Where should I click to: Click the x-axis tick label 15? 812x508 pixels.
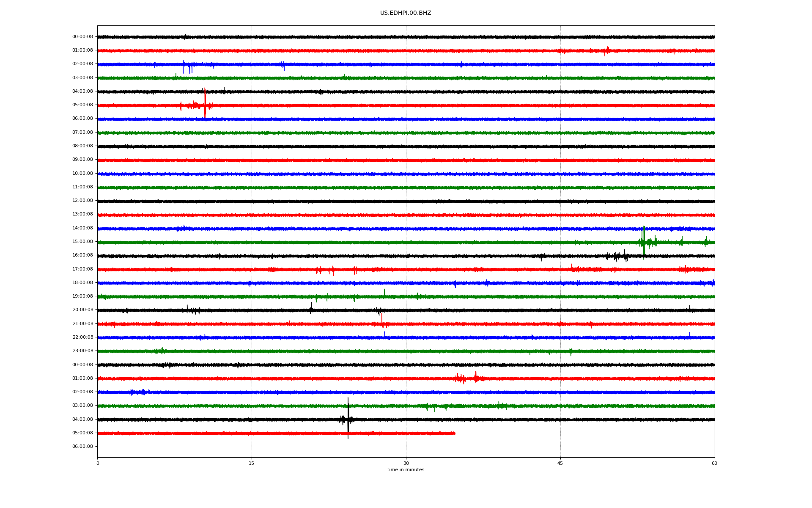pyautogui.click(x=252, y=463)
